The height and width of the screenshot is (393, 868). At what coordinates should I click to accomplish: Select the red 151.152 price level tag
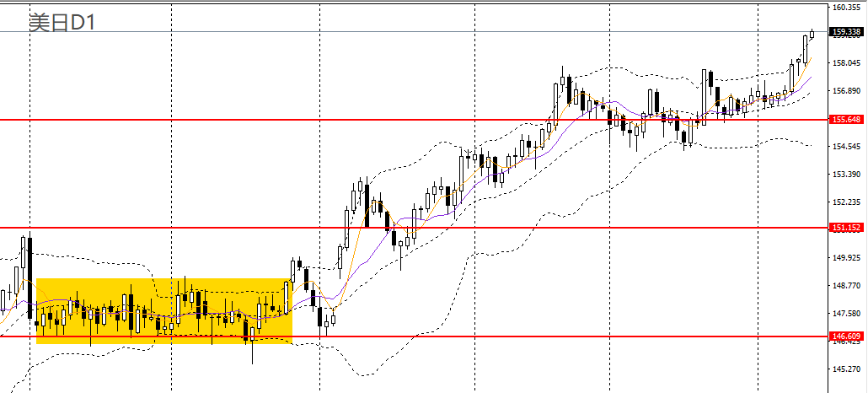(846, 228)
